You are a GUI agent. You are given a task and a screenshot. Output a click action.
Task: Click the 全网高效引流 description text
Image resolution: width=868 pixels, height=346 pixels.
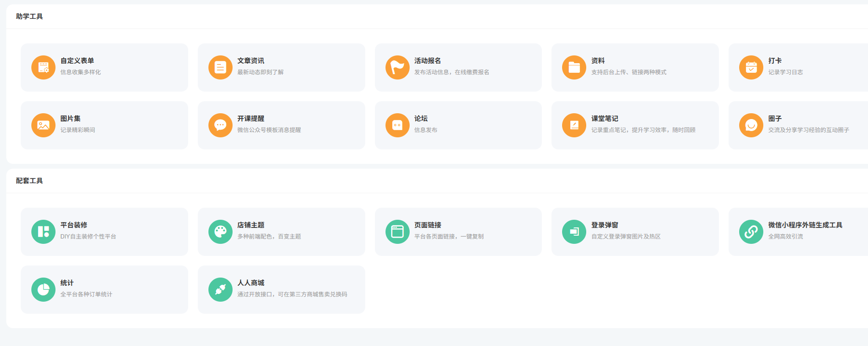point(785,237)
